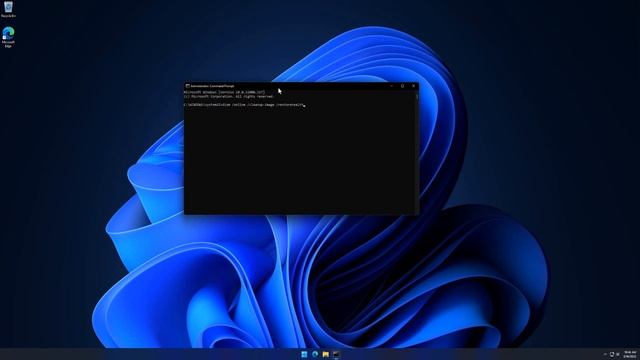Click the Microsoft Windows version line
Screen dimensions: 640x360
[x=224, y=92]
